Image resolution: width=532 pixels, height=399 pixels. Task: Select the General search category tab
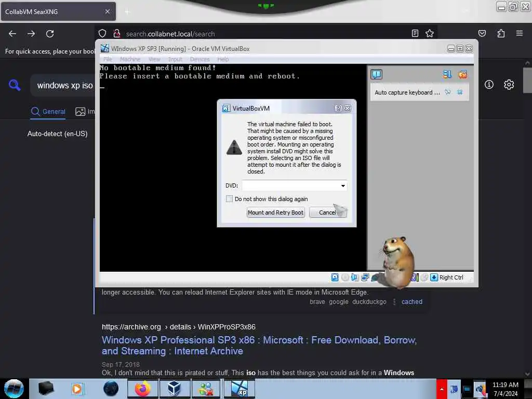click(48, 111)
